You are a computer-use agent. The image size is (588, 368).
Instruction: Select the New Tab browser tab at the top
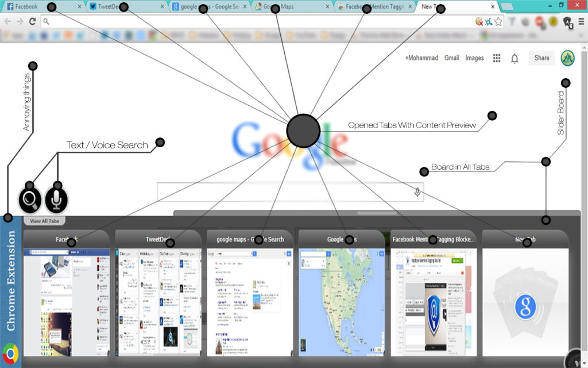click(458, 6)
